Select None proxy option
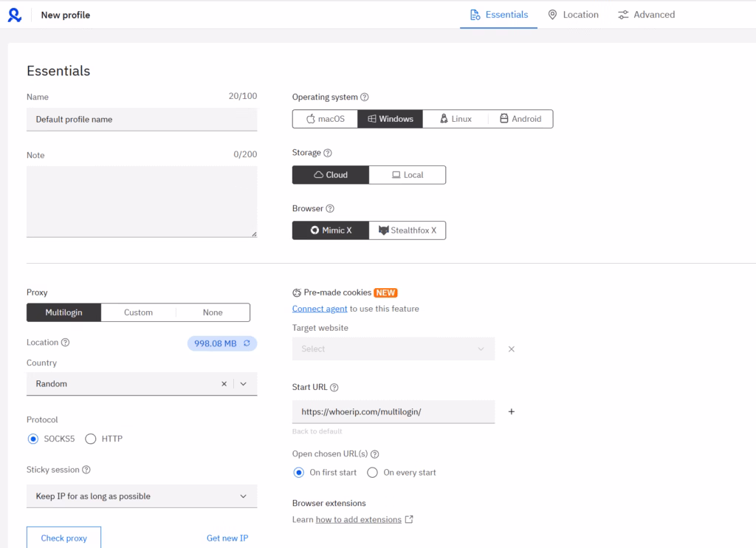Viewport: 756px width, 548px height. (213, 312)
